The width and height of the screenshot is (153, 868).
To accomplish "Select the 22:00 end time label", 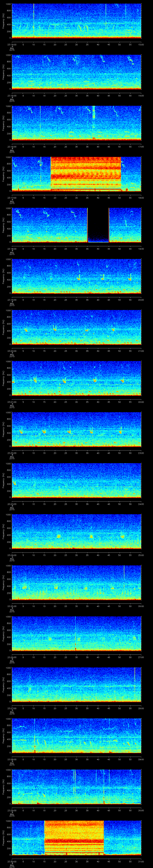I will [x=141, y=402].
